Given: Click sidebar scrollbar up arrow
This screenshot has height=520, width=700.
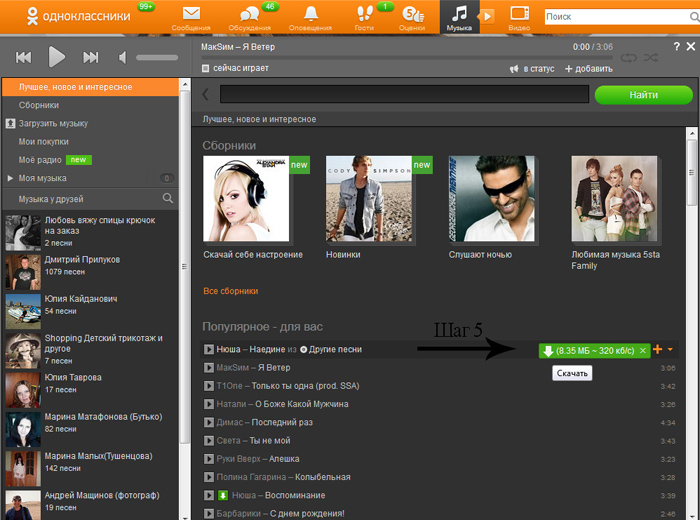Looking at the screenshot, I should coord(185,84).
